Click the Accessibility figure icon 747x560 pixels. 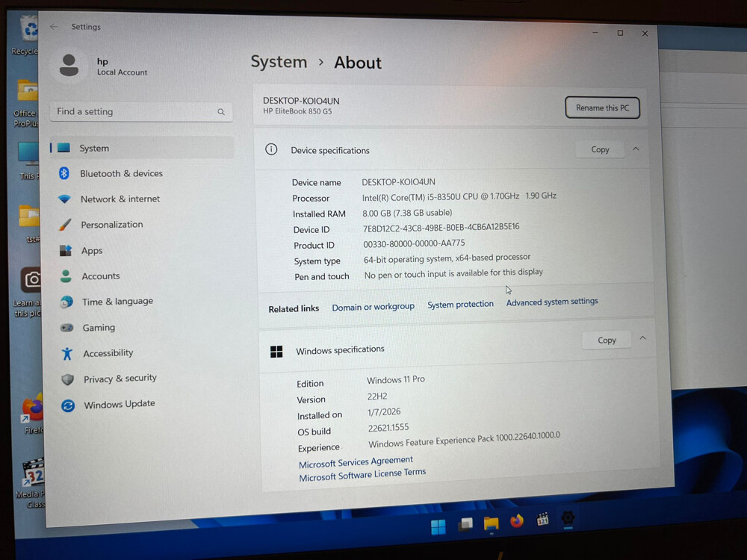(x=67, y=353)
